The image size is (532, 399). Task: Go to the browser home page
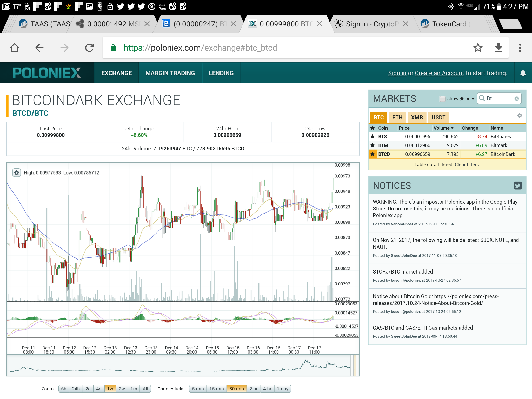(x=15, y=48)
